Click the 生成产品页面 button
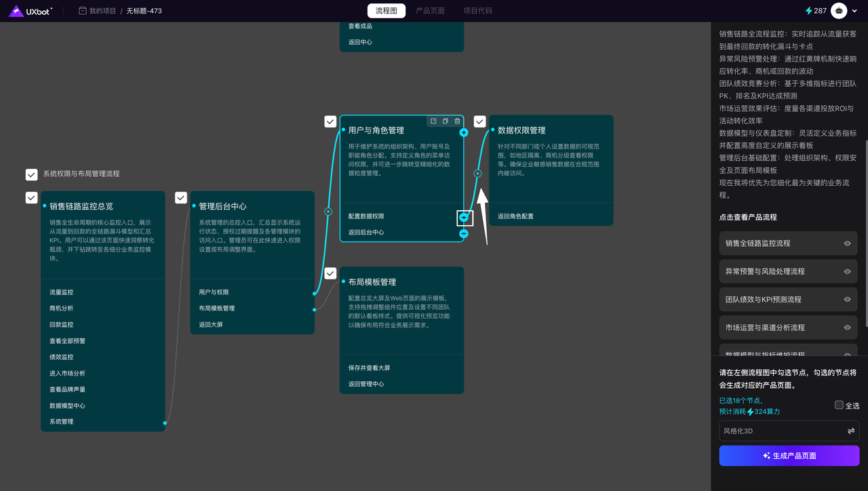Image resolution: width=868 pixels, height=491 pixels. click(789, 456)
